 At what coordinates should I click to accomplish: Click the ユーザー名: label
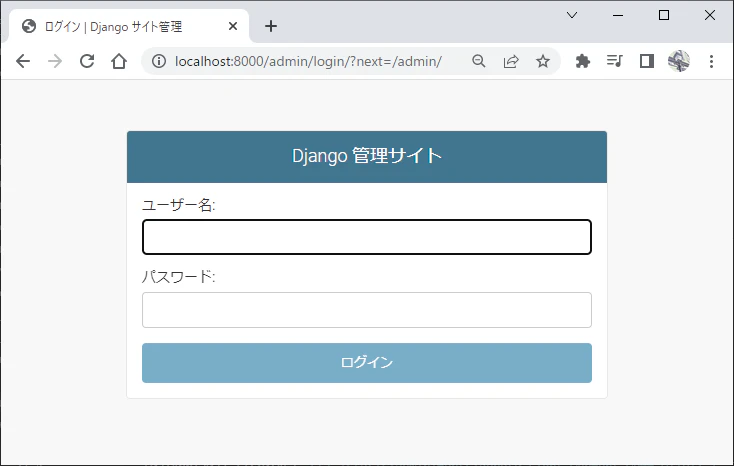tap(179, 205)
